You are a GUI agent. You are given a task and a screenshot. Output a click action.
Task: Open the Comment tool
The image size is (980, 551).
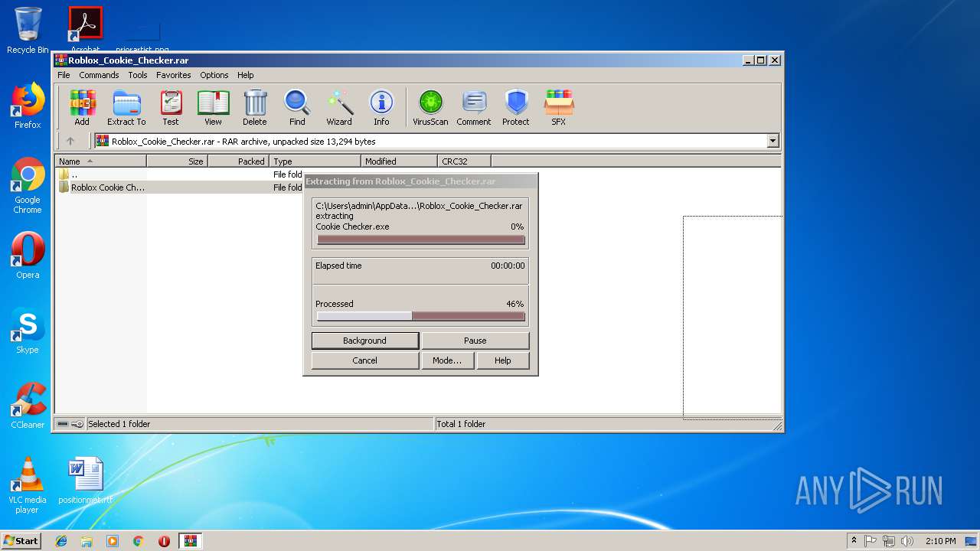click(x=474, y=108)
